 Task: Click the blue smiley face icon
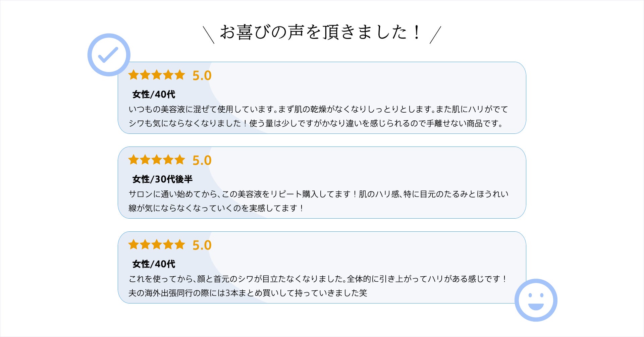click(536, 300)
